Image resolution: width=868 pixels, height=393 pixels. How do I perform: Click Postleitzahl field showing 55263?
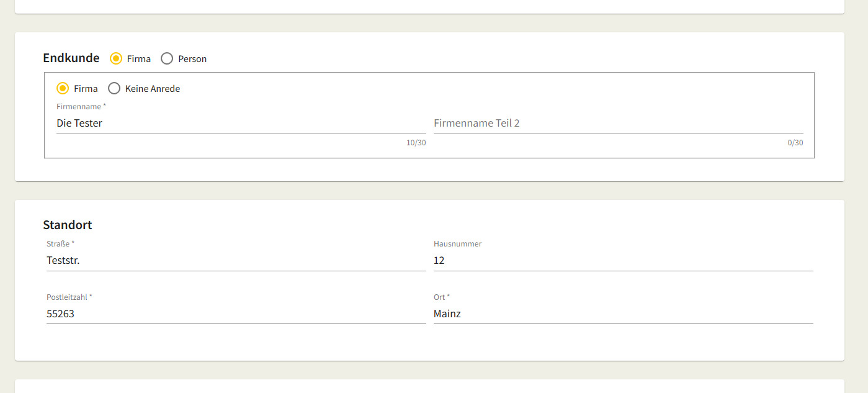coord(236,314)
